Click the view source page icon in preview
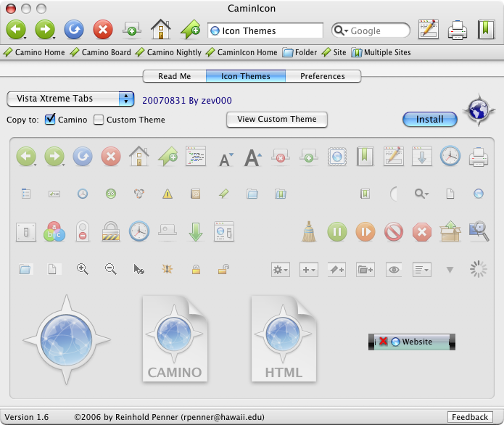 196,156
